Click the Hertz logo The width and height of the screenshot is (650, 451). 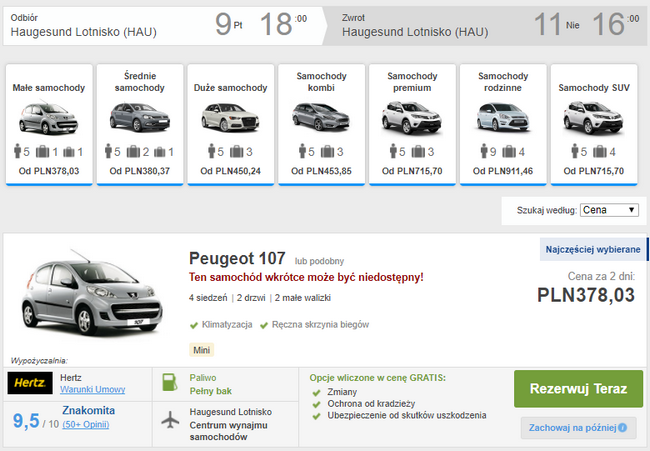[30, 383]
